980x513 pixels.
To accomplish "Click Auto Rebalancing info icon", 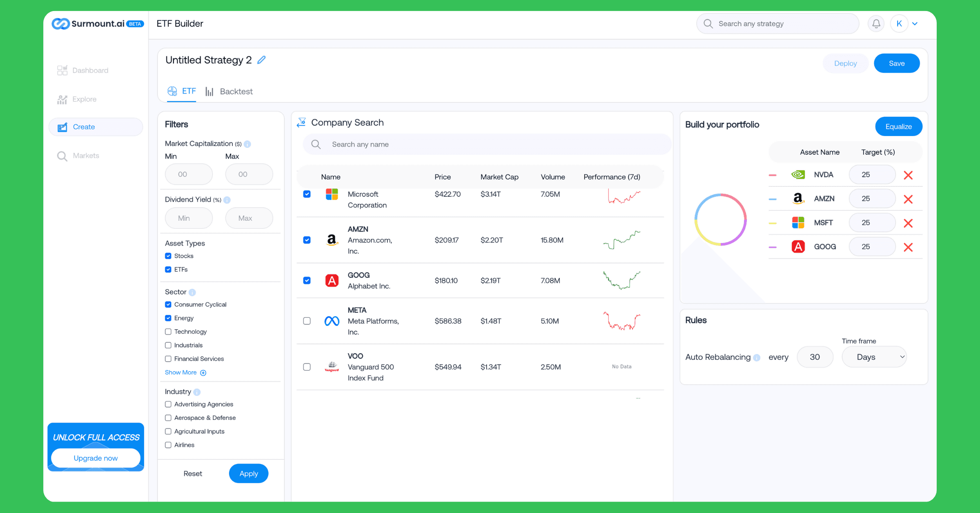I will [x=757, y=358].
